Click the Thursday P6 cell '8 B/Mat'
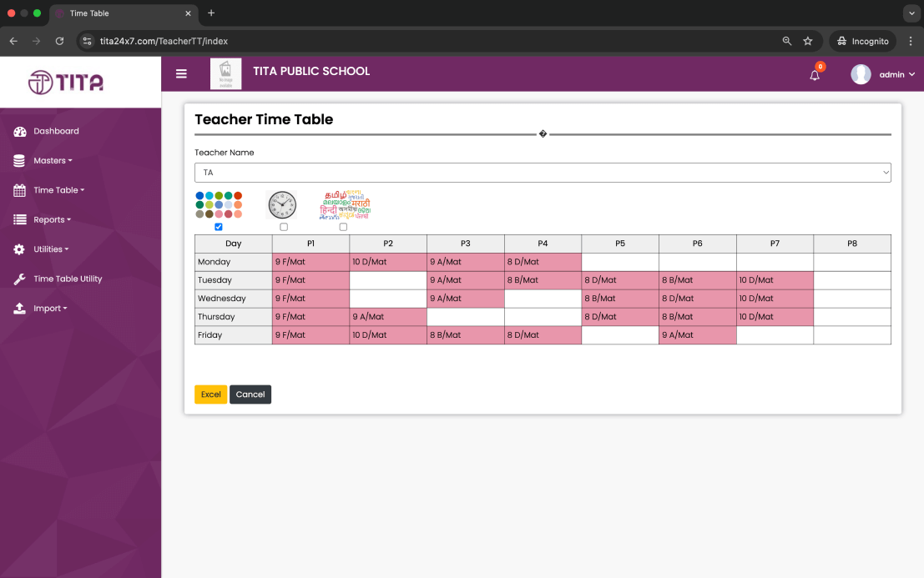The width and height of the screenshot is (924, 578). 698,317
